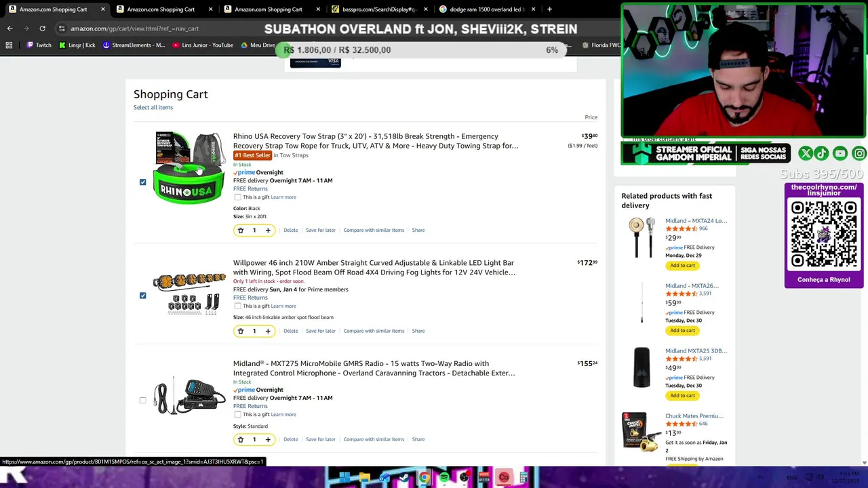Save the Willpower light bar for later
This screenshot has height=488, width=868.
click(321, 331)
